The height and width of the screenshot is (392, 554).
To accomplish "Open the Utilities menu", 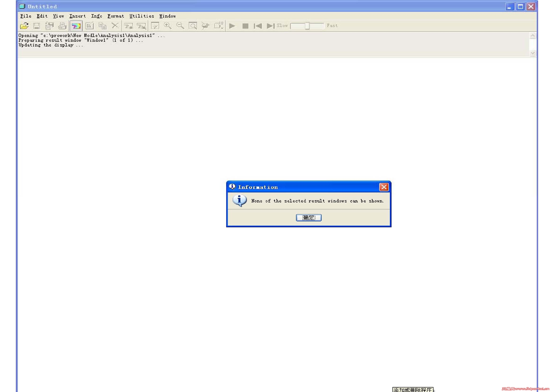I will 142,16.
